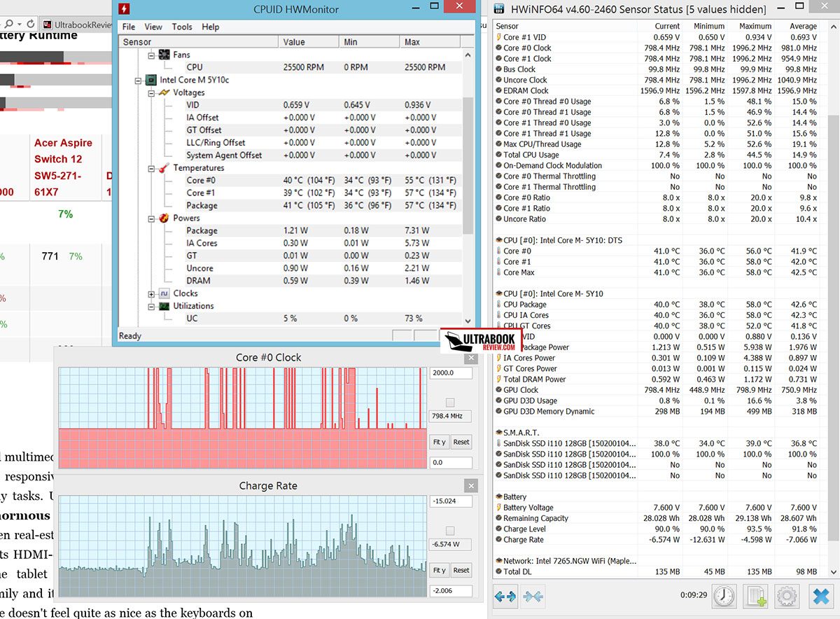Screen dimensions: 840x619
Task: Click the HWiNFO64 title bar icon
Action: (498, 10)
